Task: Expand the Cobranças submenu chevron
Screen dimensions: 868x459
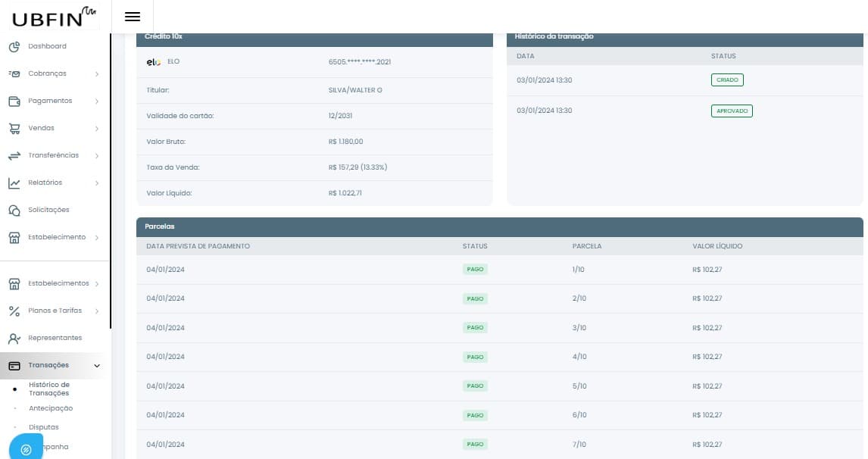Action: pos(97,74)
